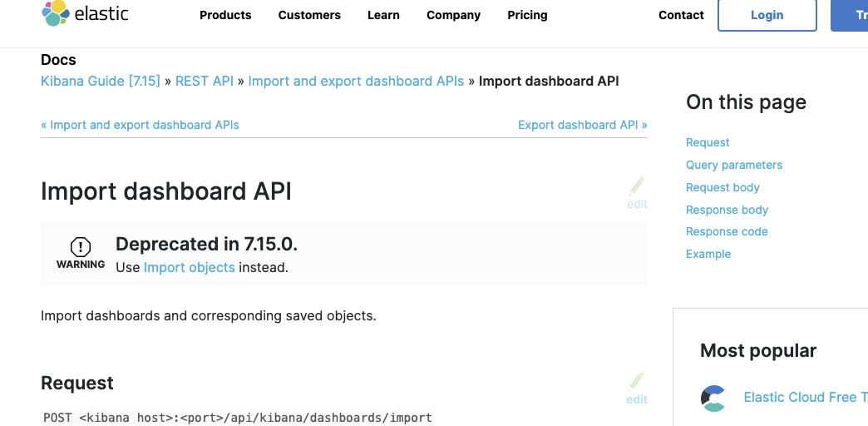Click the Login button

point(767,15)
